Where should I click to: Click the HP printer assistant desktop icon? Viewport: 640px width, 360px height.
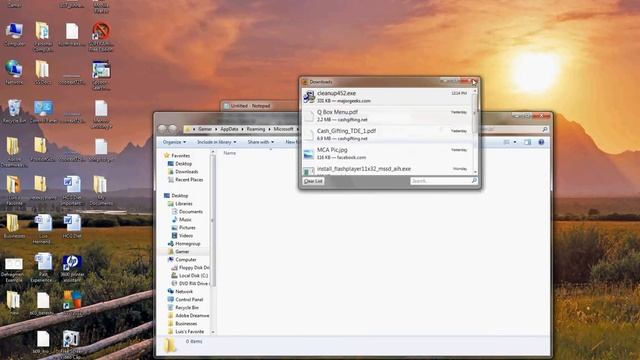(72, 268)
